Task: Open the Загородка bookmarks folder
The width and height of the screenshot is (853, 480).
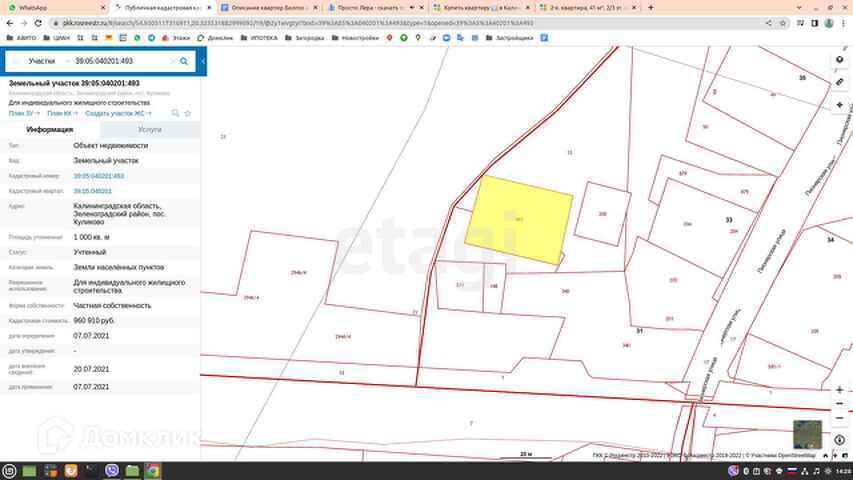Action: [x=304, y=38]
